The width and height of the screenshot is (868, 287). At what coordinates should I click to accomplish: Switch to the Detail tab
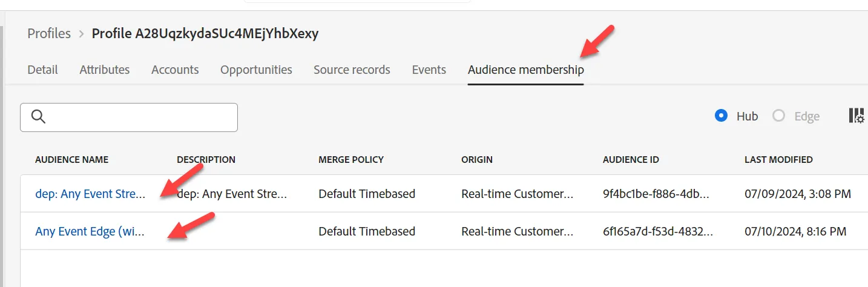(42, 70)
